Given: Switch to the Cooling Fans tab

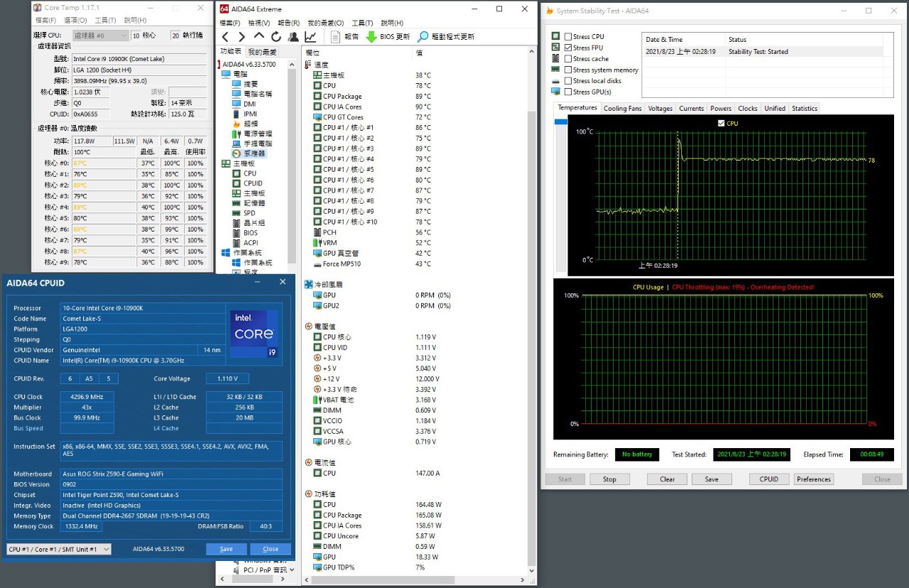Looking at the screenshot, I should tap(622, 109).
